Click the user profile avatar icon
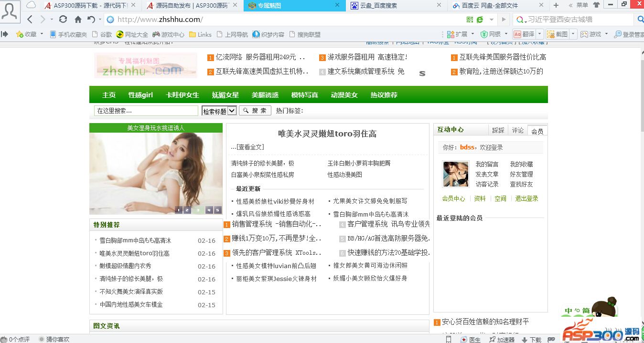 (x=10, y=11)
